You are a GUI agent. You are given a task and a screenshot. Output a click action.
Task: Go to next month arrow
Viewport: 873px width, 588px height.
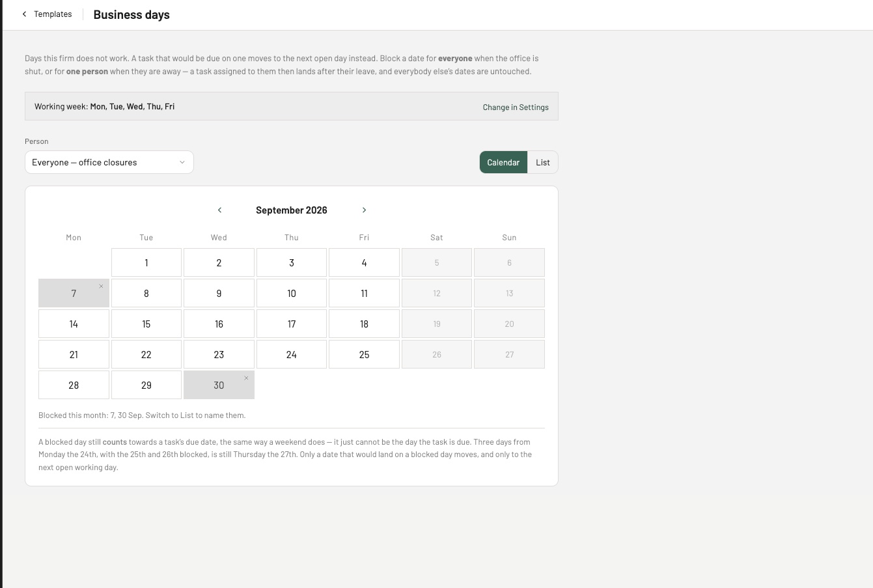coord(364,210)
